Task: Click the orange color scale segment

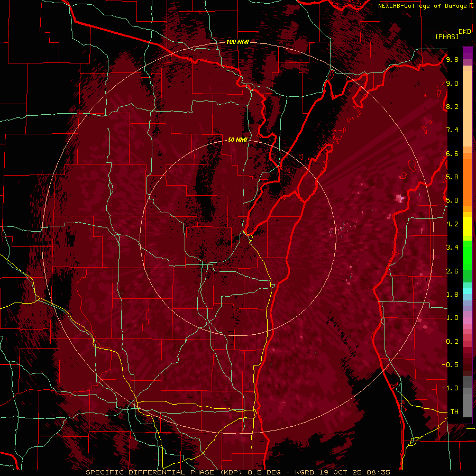Action: (x=467, y=182)
